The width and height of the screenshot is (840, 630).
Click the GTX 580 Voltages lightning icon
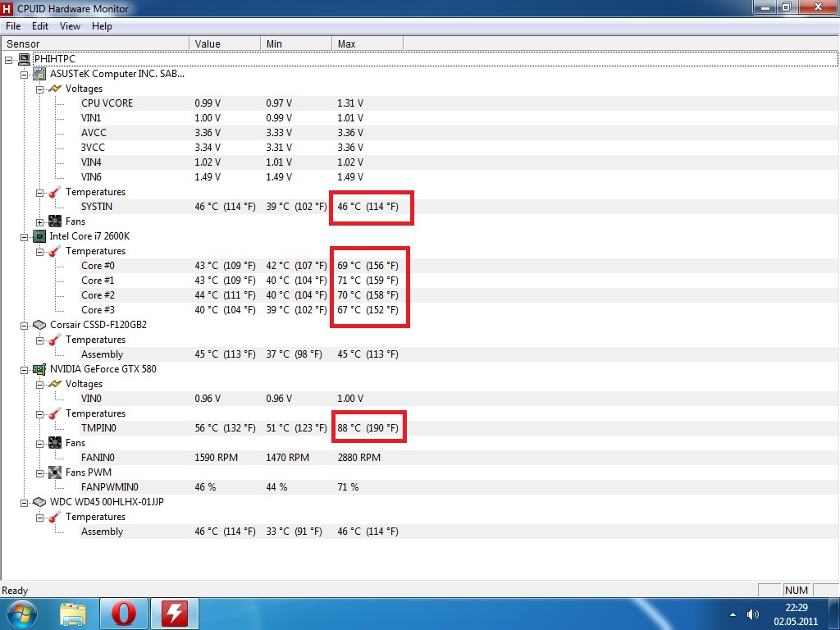(55, 384)
